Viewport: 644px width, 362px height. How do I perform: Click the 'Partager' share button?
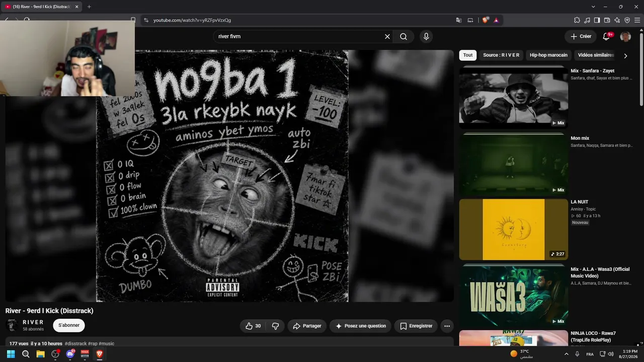(x=307, y=326)
